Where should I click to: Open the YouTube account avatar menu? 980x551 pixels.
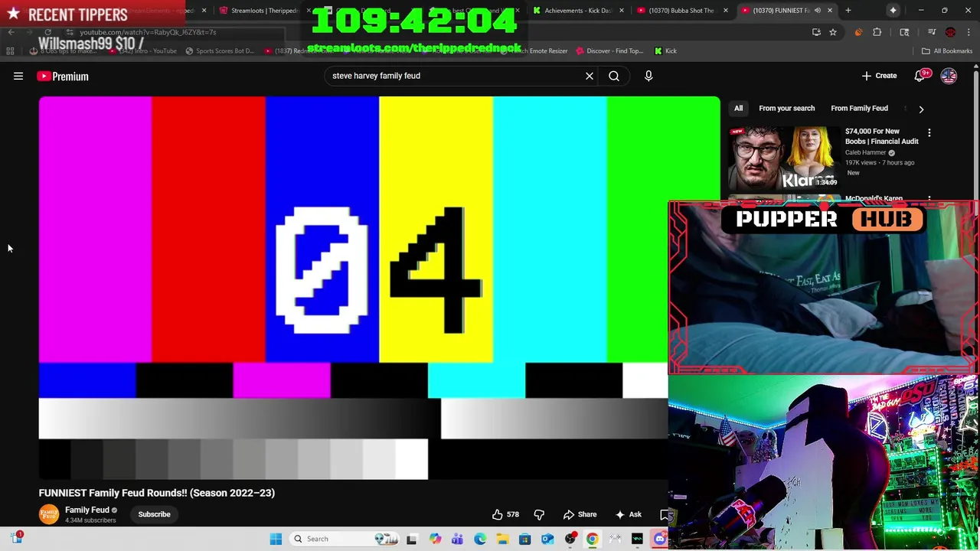pos(949,76)
